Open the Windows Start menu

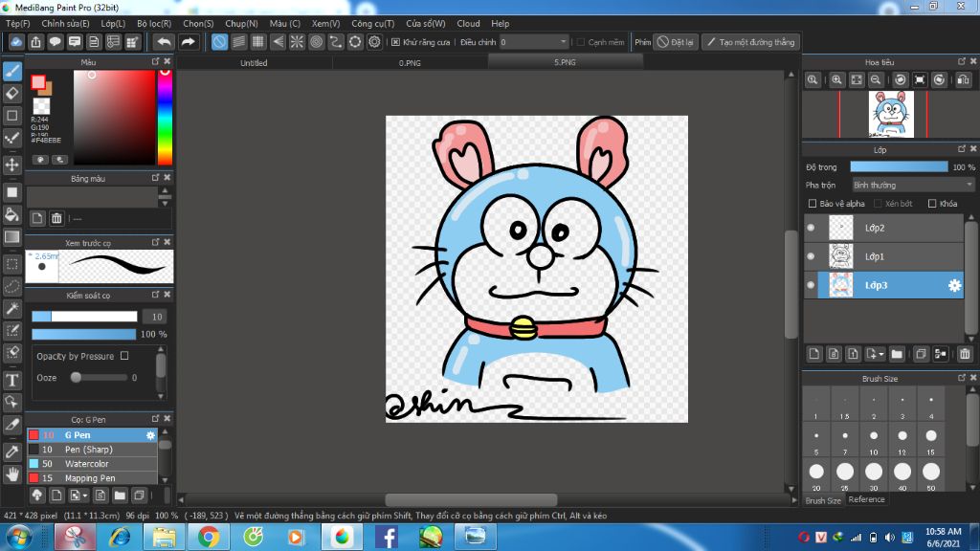(18, 538)
